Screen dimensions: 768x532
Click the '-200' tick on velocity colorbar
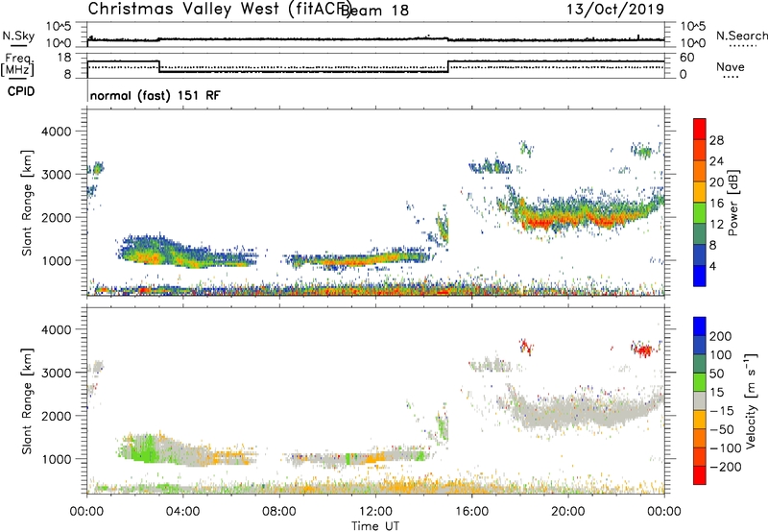pos(725,467)
